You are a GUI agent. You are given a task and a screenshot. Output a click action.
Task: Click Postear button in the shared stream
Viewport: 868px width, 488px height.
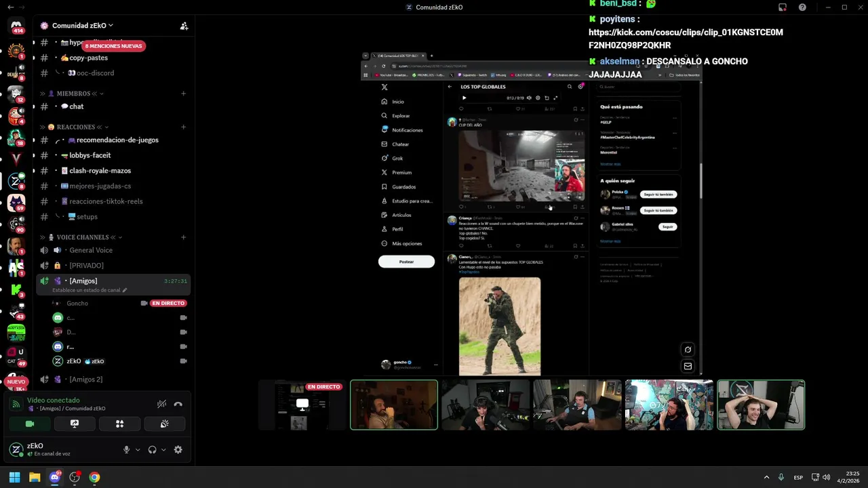[406, 262]
